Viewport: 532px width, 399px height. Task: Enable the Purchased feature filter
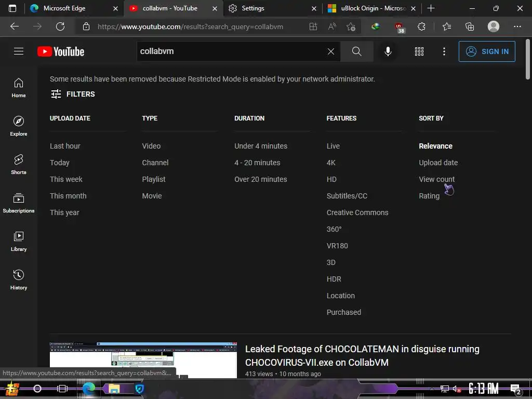(344, 312)
